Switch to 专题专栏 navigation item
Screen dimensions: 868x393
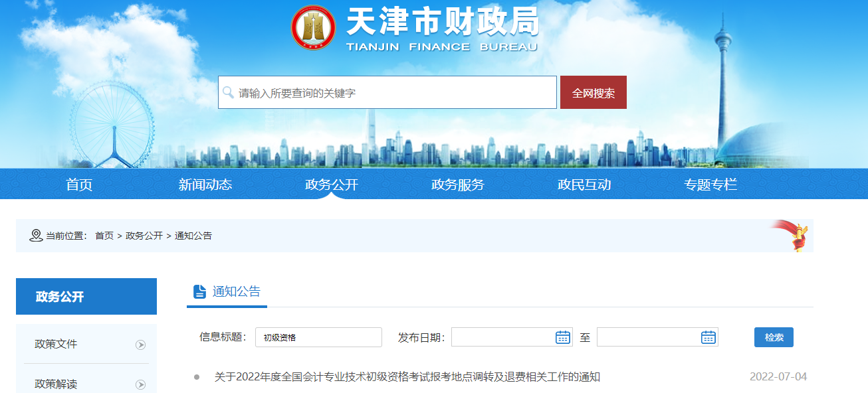click(710, 185)
